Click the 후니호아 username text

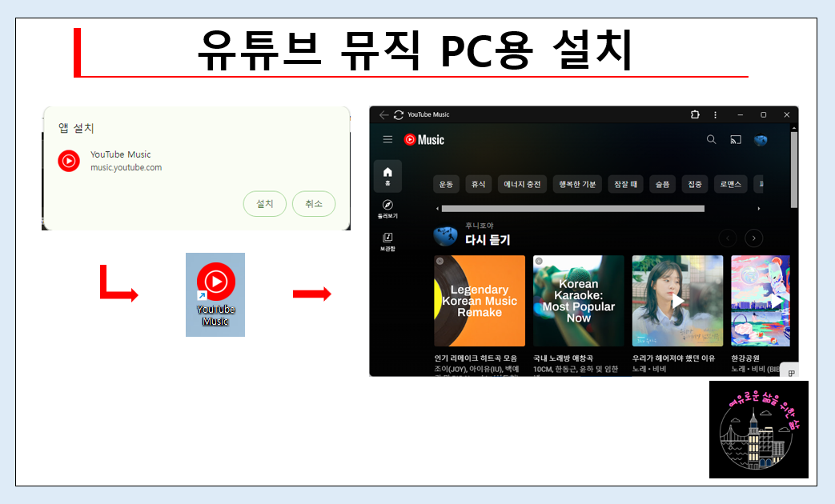pos(480,226)
